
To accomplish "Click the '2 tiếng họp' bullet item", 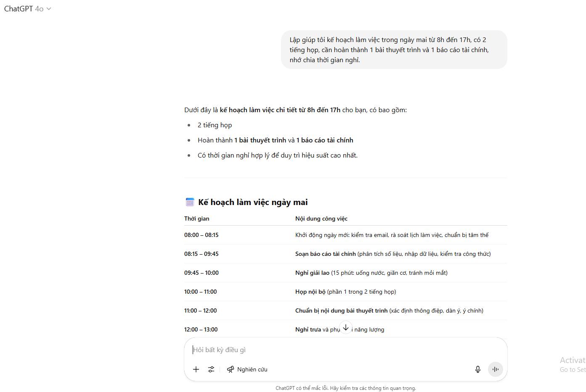I will click(x=215, y=125).
